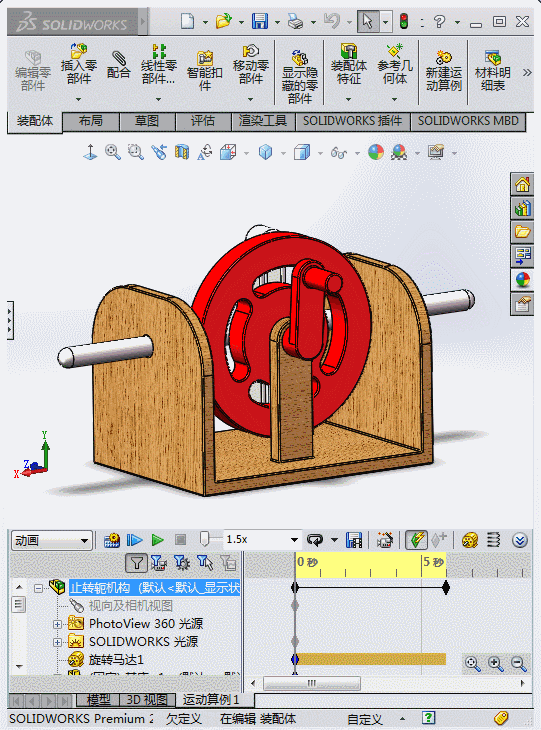541x730 pixels.
Task: Switch to the 渲染工具 tab
Action: click(263, 121)
